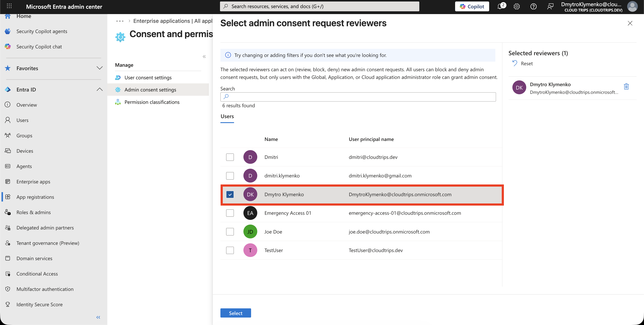Viewport: 644px width, 325px height.
Task: Open Groups in sidebar
Action: [24, 135]
